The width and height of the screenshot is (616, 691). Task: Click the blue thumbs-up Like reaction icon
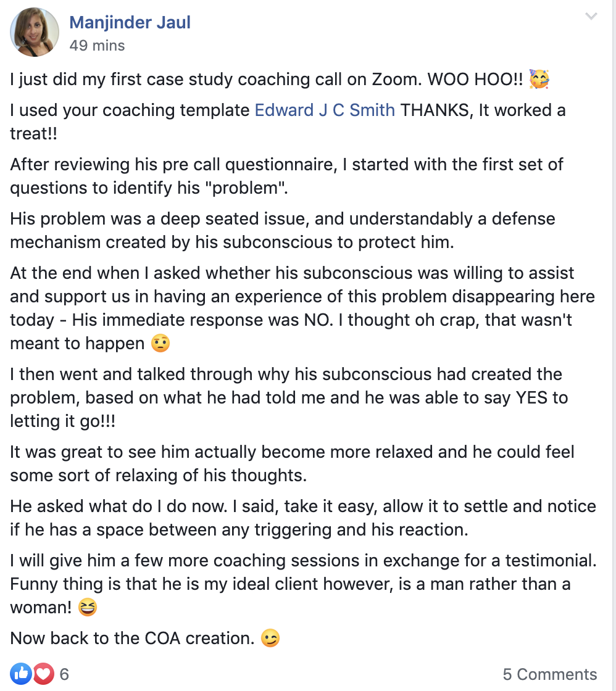click(x=20, y=674)
